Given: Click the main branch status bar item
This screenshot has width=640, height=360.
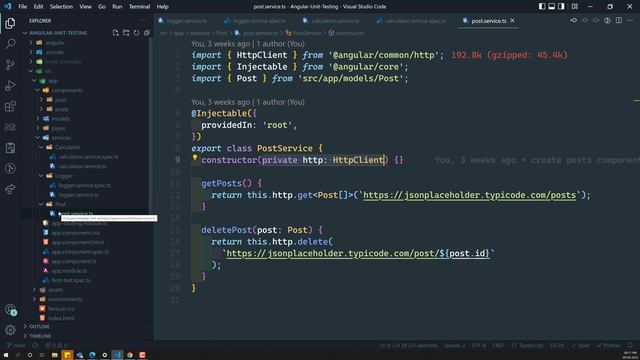Looking at the screenshot, I should tap(16, 345).
